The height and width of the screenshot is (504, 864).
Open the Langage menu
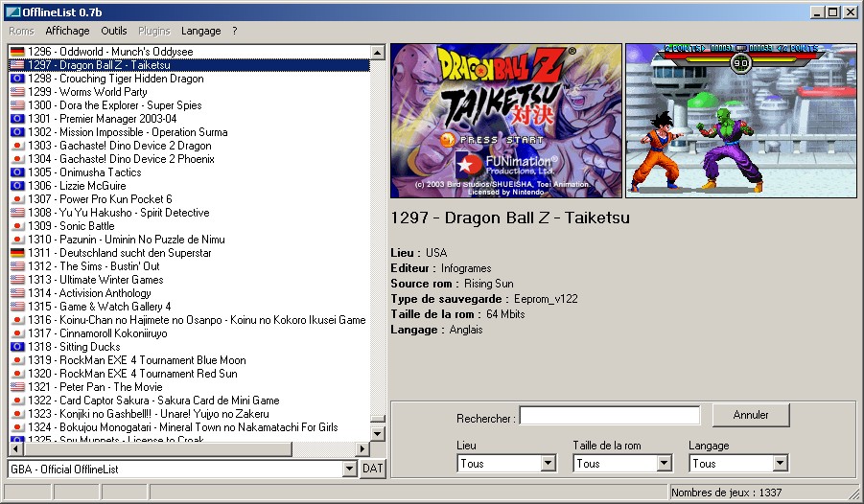pos(201,31)
